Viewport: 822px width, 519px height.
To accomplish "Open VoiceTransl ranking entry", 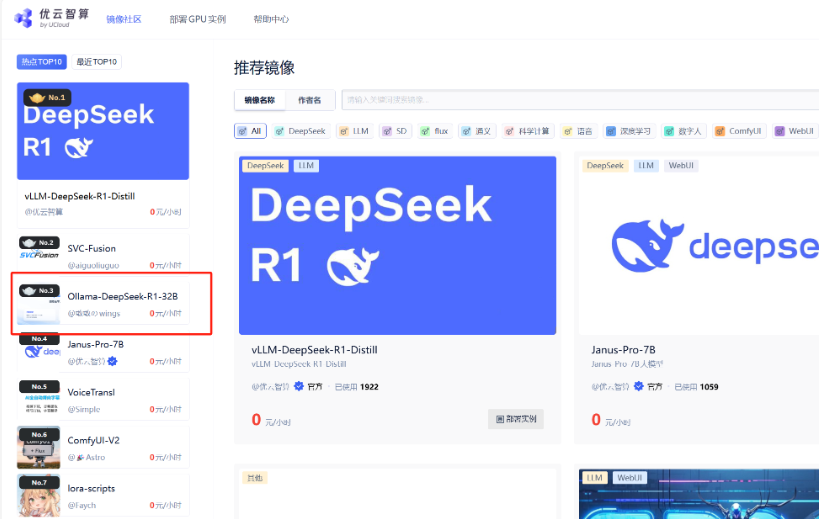I will (x=91, y=392).
